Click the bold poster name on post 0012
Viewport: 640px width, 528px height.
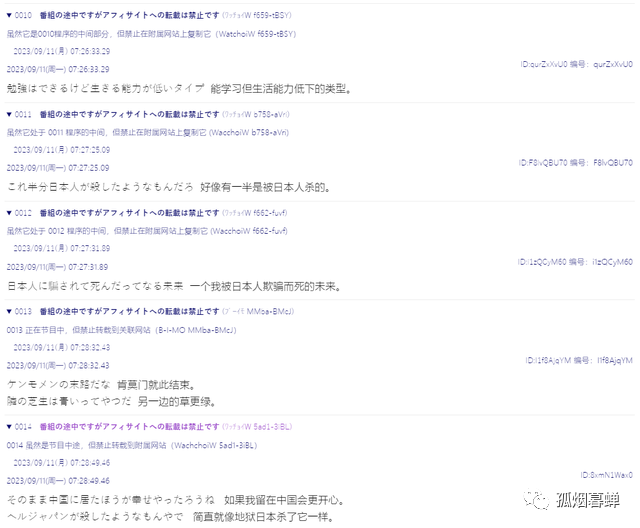tap(129, 213)
